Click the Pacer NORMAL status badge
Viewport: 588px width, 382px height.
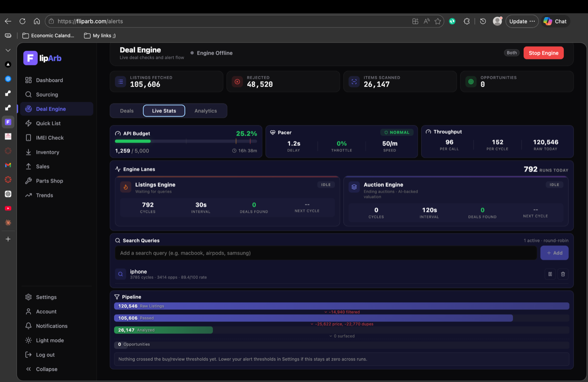click(397, 132)
